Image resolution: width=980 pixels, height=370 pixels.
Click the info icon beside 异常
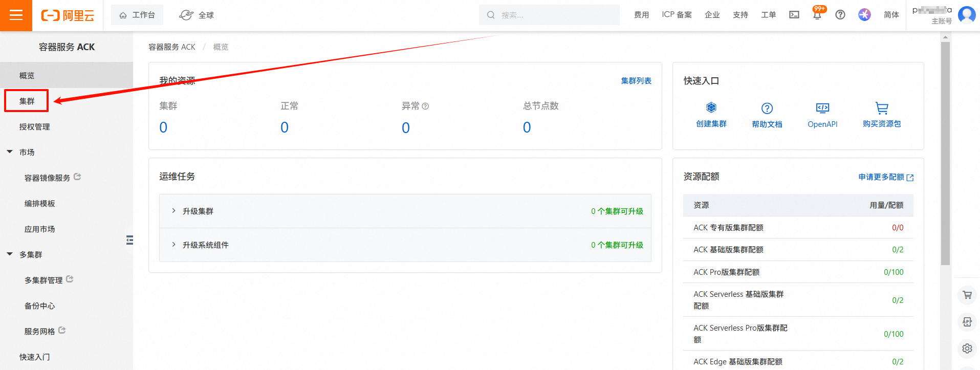click(425, 106)
